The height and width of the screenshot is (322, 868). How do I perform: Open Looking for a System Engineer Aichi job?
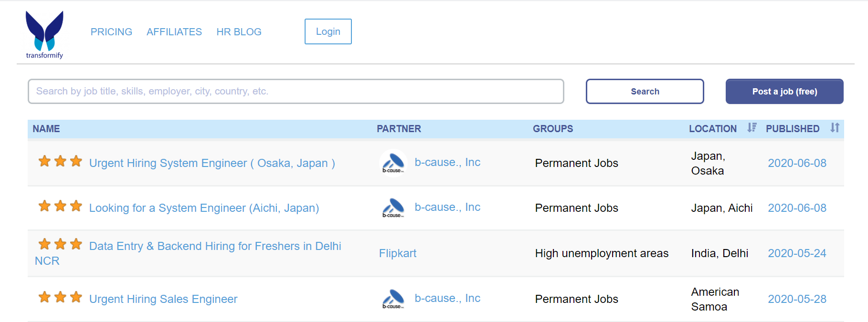[x=204, y=208]
